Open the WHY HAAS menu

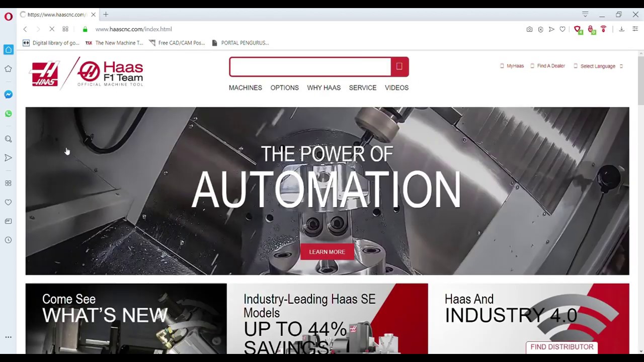point(324,87)
